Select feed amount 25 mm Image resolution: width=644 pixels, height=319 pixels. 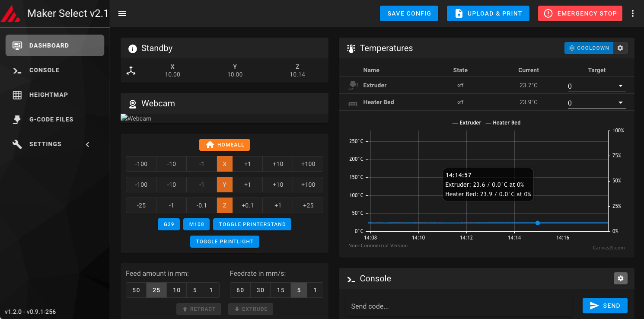pos(156,290)
